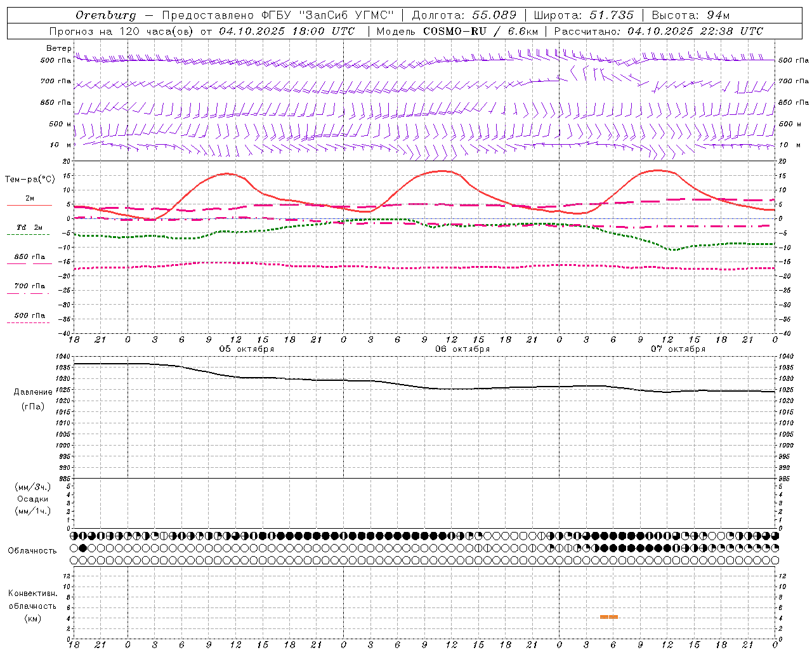Click the "Тем-ра(°C)" temperature panel label
Viewport: 812px width, 650px height.
click(30, 179)
